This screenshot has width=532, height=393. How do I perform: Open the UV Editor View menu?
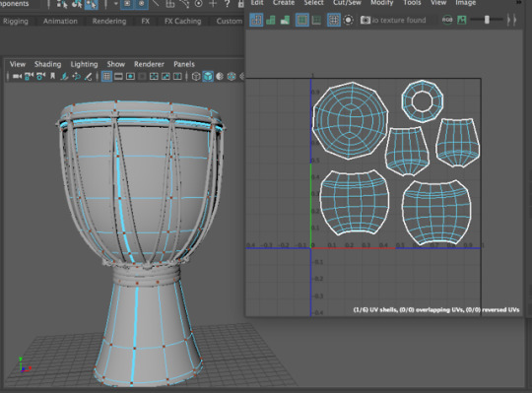pyautogui.click(x=438, y=3)
